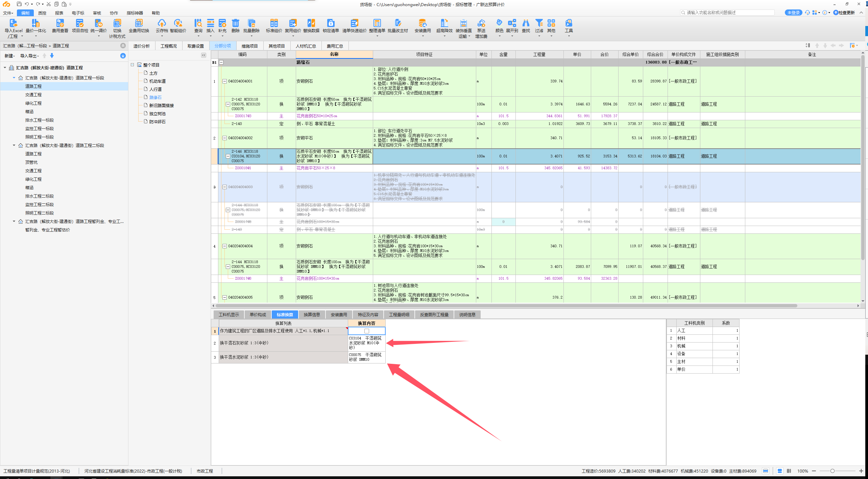The height and width of the screenshot is (479, 868).
Task: Select 排水工程一标段 in the left tree
Action: coord(40,120)
